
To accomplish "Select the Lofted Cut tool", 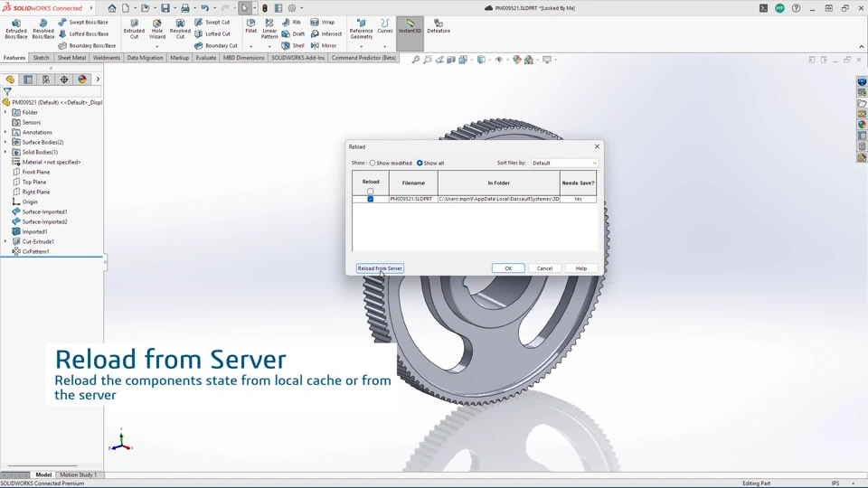I will click(x=212, y=33).
